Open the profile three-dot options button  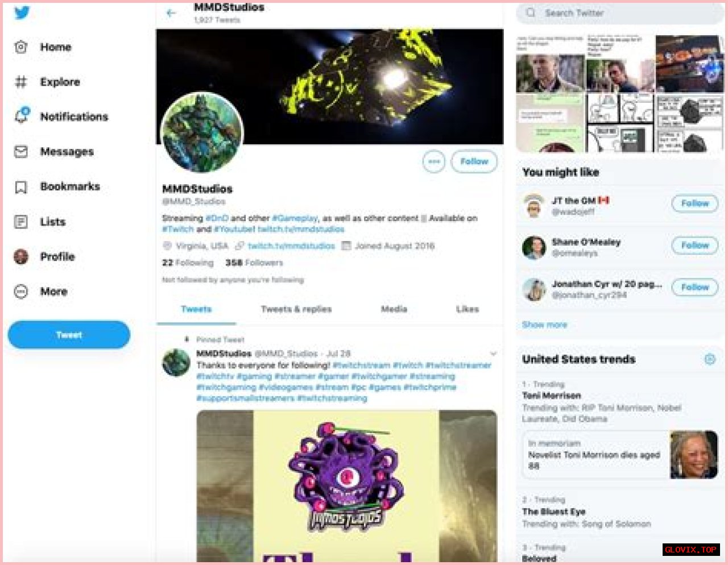[x=434, y=161]
